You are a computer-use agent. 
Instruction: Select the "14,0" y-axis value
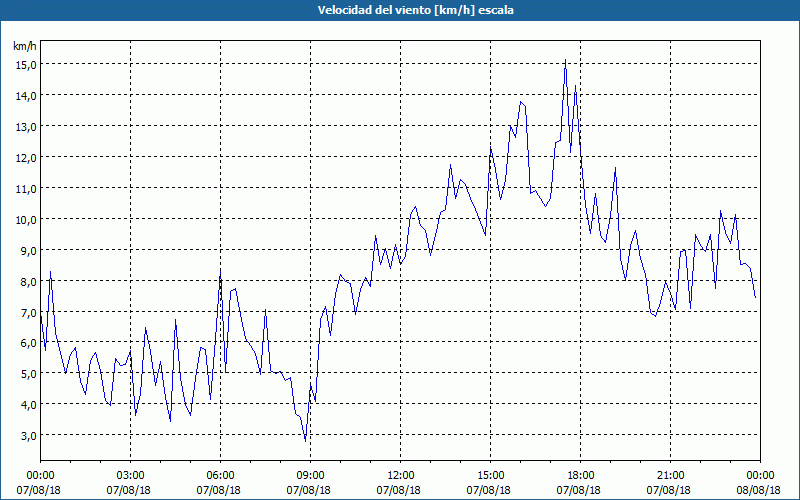point(25,96)
